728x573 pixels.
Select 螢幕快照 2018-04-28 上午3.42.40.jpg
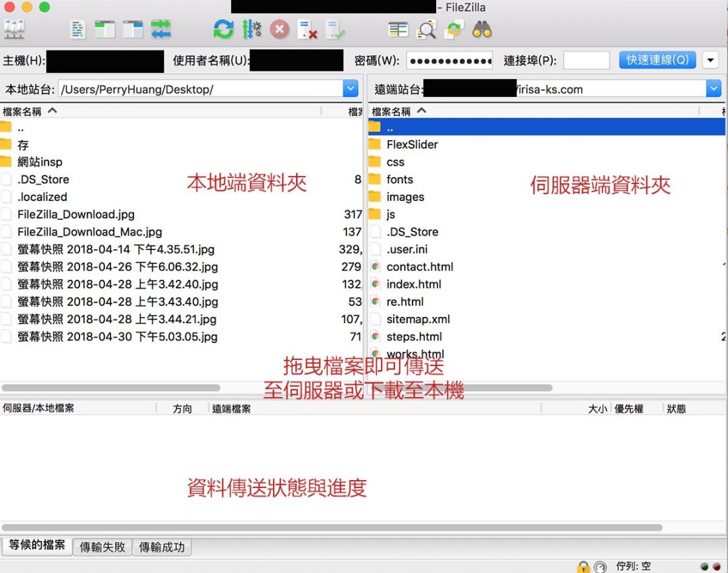click(x=181, y=284)
